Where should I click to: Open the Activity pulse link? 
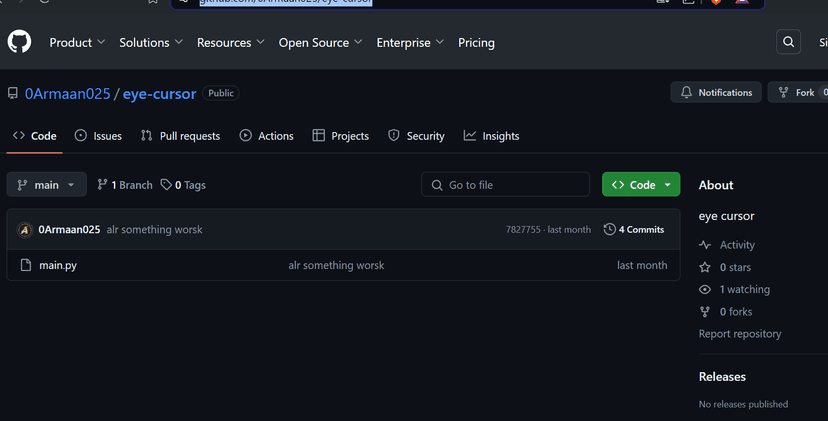[x=736, y=245]
